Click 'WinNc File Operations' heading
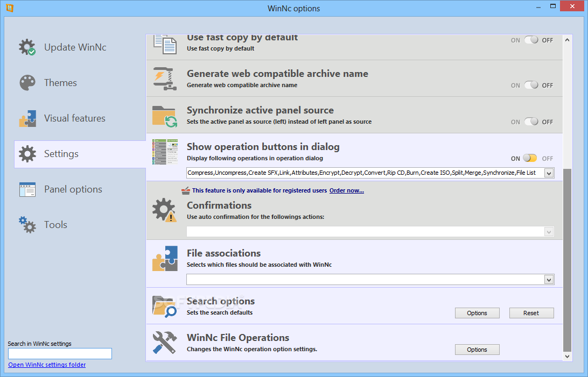This screenshot has width=588, height=377. [x=238, y=338]
